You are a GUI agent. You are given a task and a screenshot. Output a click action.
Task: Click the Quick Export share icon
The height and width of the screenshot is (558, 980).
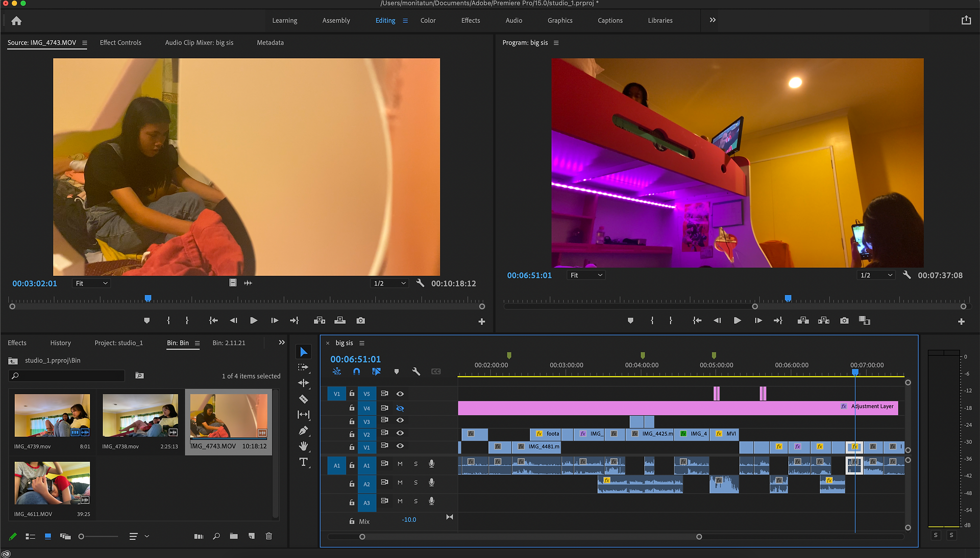tap(966, 20)
